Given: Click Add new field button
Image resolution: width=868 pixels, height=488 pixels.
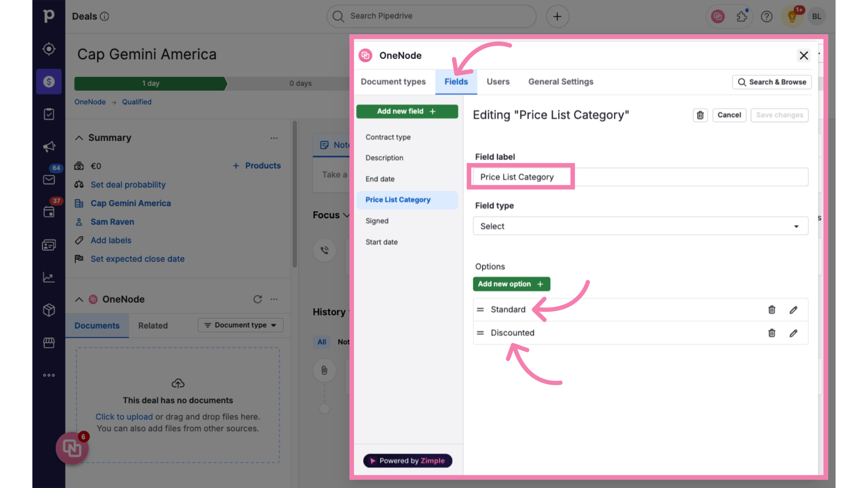Looking at the screenshot, I should coord(407,111).
